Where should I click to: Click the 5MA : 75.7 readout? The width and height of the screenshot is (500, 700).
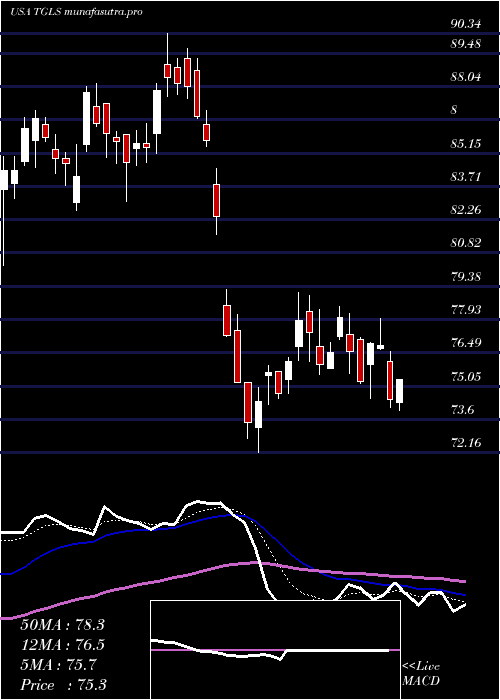click(x=58, y=665)
